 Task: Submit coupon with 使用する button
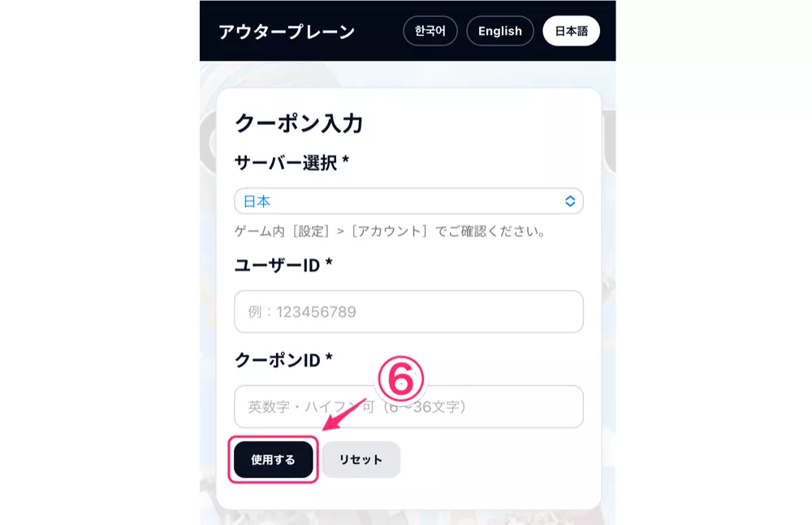coord(274,460)
